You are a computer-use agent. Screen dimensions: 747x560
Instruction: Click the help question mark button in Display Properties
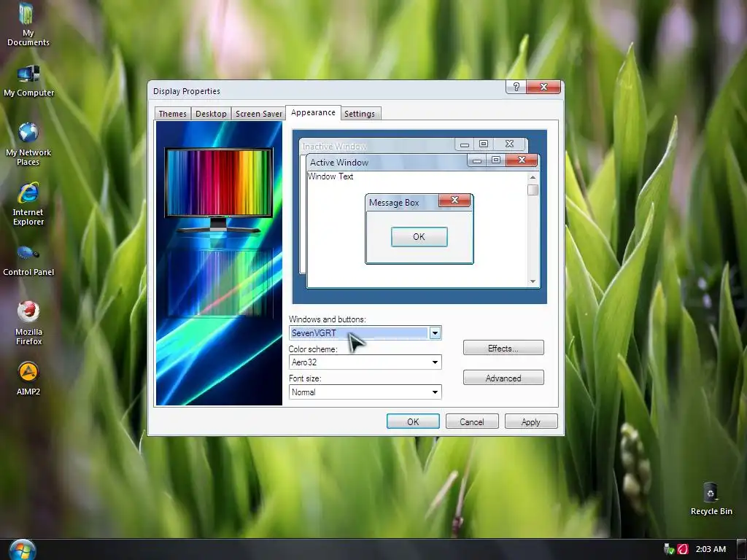[x=516, y=87]
